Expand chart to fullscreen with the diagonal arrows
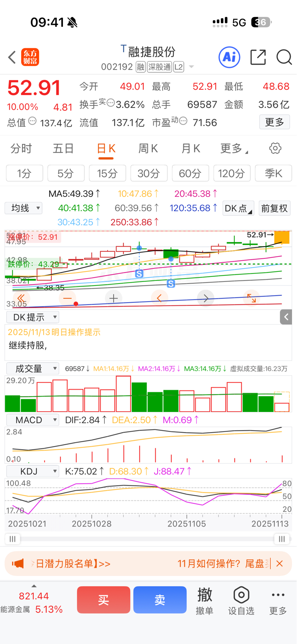This screenshot has width=297, height=644. click(251, 298)
